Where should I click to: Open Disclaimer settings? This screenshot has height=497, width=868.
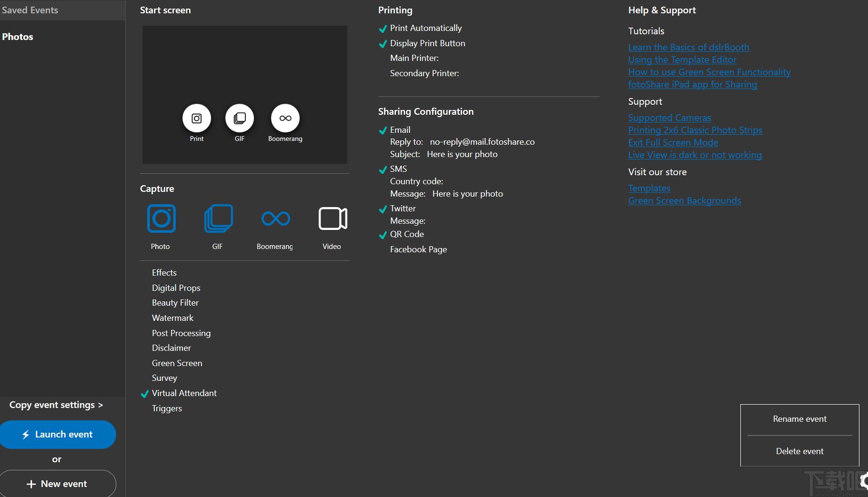coord(171,348)
